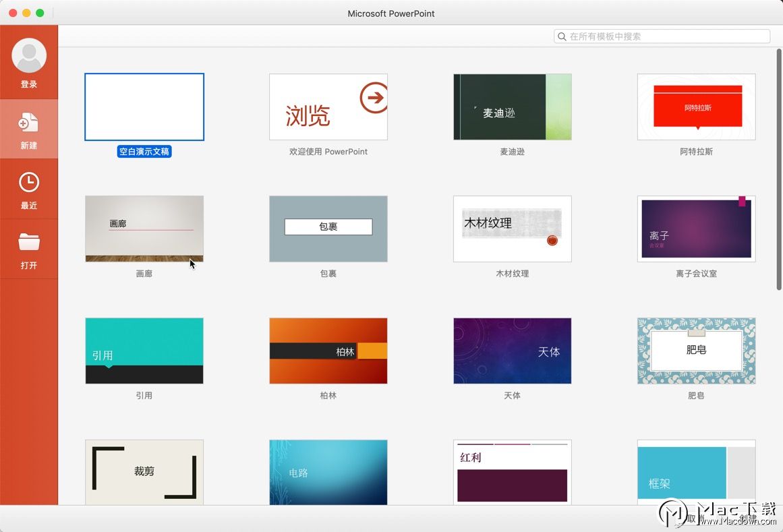Open the Recent (最近) clock icon
This screenshot has height=532, width=783.
pos(29,182)
